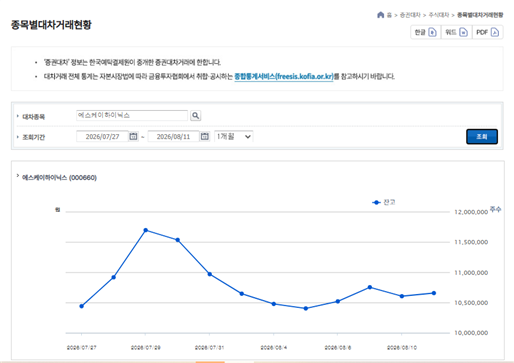Screen dimensions: 514x363
Task: Open 증권대차 breadcrumb item
Action: [x=410, y=15]
